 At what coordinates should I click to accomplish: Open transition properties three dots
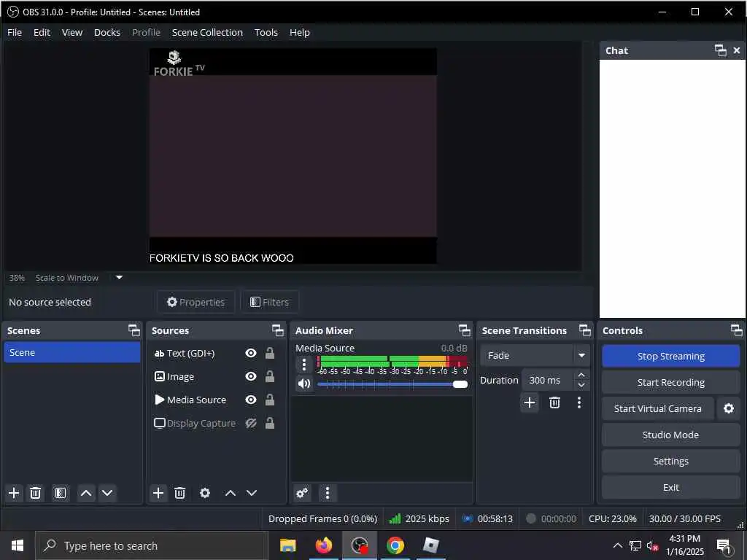click(579, 402)
